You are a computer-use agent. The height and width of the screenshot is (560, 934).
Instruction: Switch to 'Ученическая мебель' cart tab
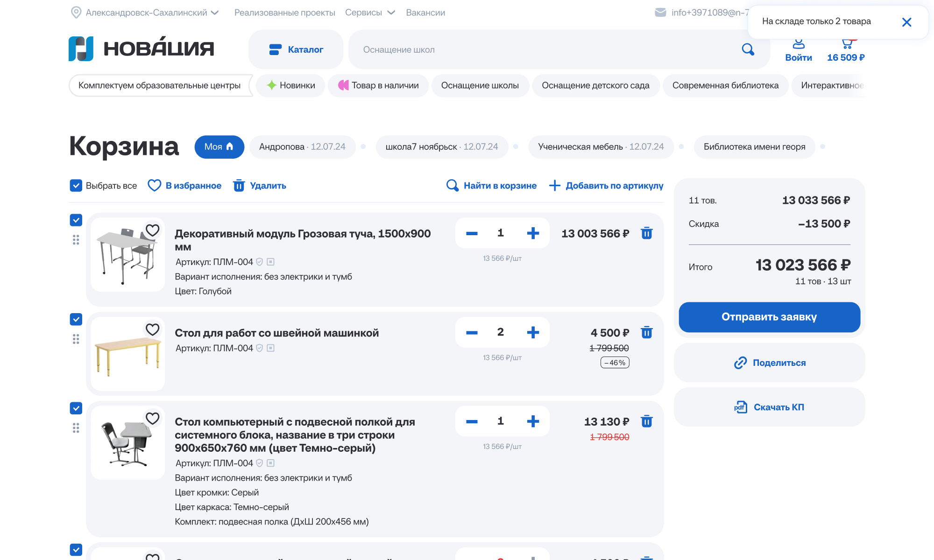(x=601, y=147)
